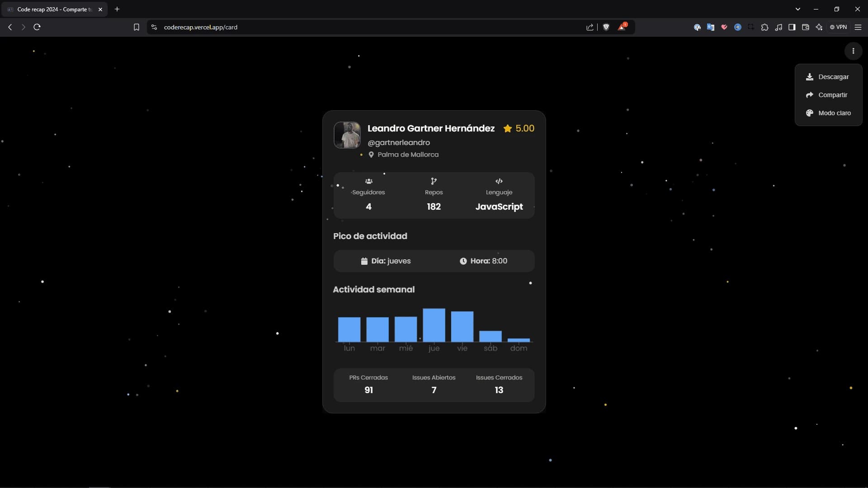Choose Compartir in the dropdown menu
868x488 pixels.
[x=828, y=95]
